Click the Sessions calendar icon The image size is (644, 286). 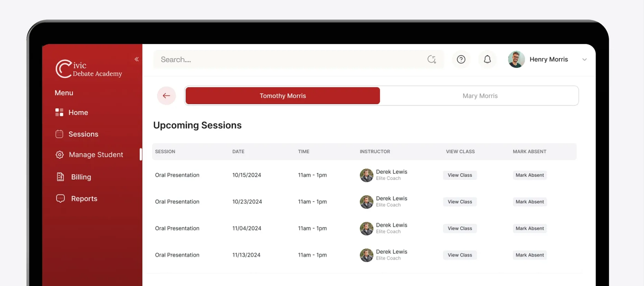pyautogui.click(x=59, y=134)
